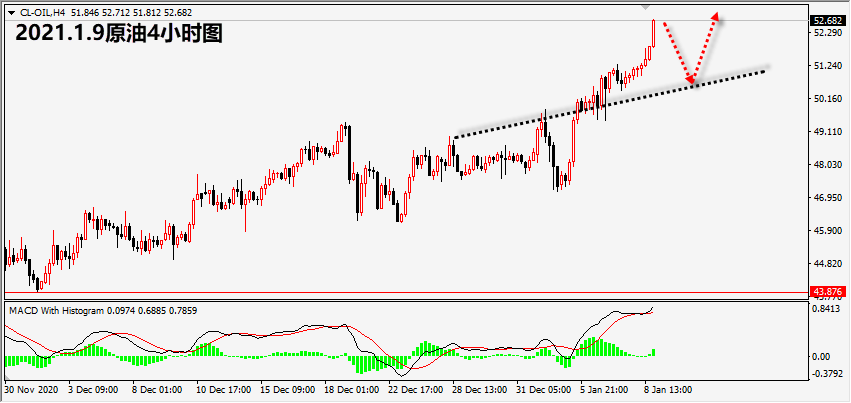Viewport: 851px width, 403px height.
Task: Select the current price tag 52.682
Action: click(x=828, y=20)
